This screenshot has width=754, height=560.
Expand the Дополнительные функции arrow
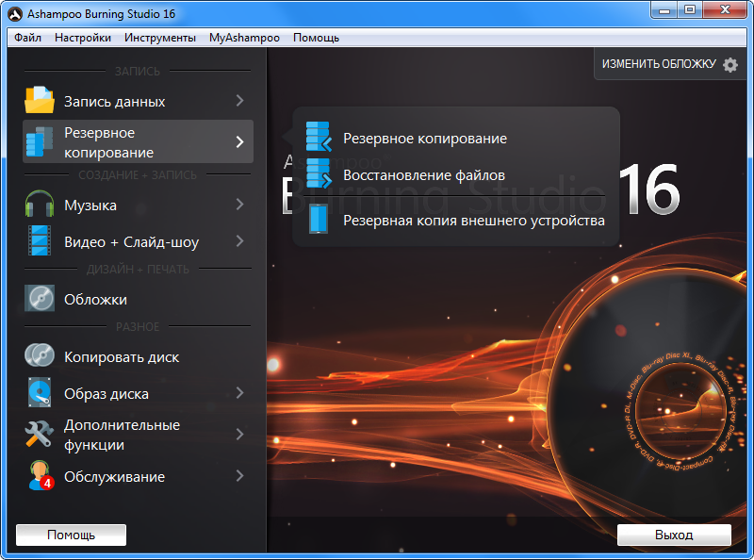point(240,435)
